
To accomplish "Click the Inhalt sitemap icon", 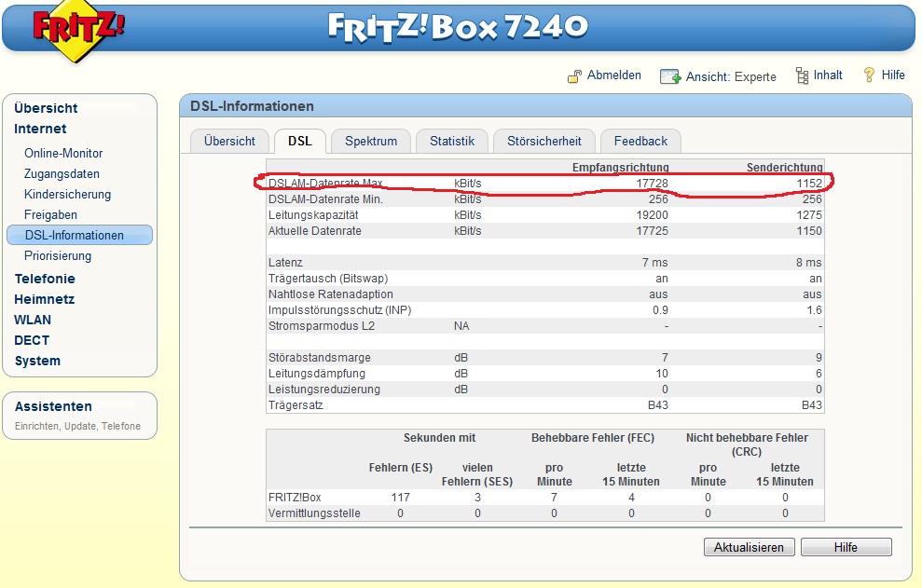I will pos(802,75).
